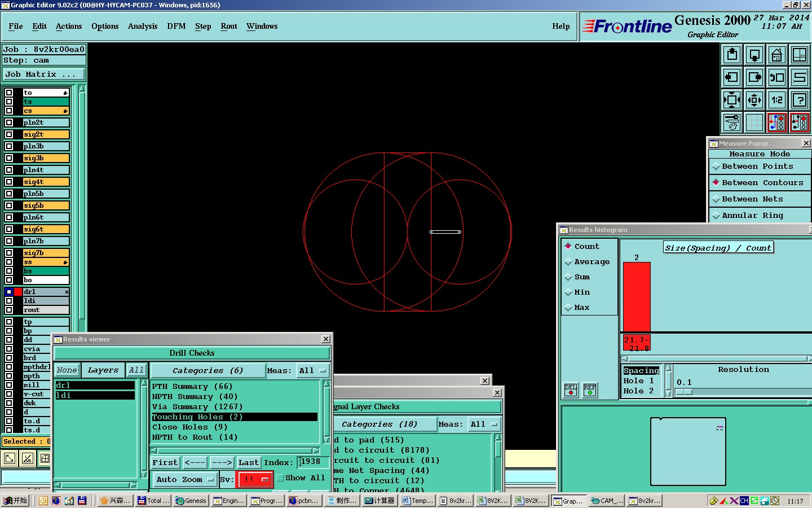Open the Auto Zoom dropdown
The height and width of the screenshot is (508, 812).
coord(185,480)
